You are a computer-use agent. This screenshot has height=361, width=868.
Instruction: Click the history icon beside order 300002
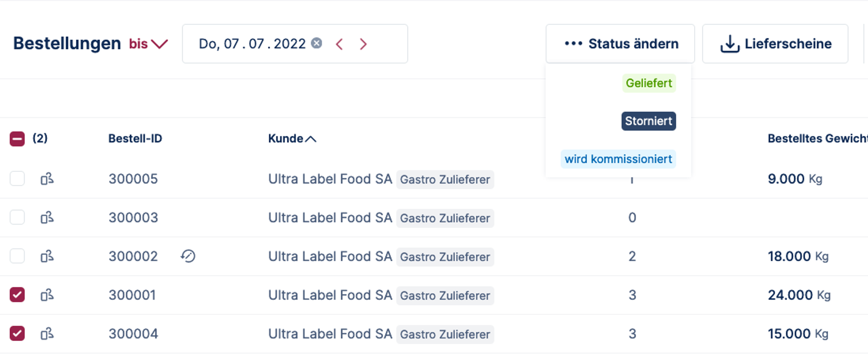coord(188,256)
